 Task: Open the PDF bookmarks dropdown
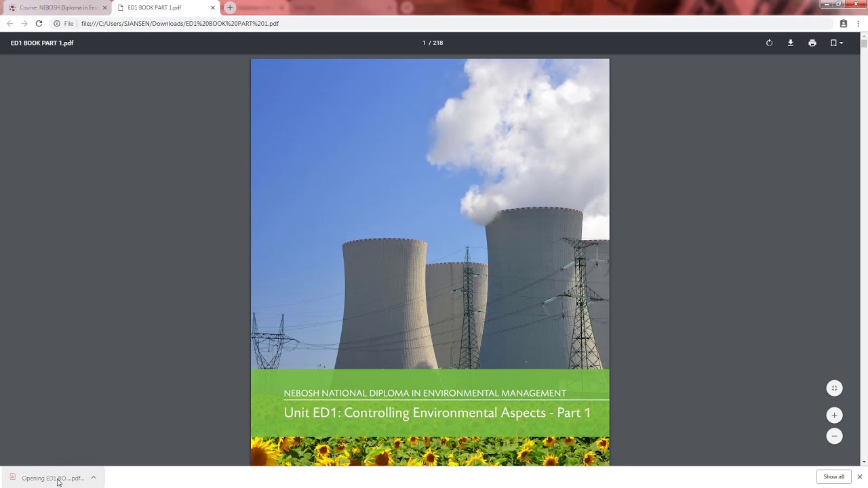837,43
